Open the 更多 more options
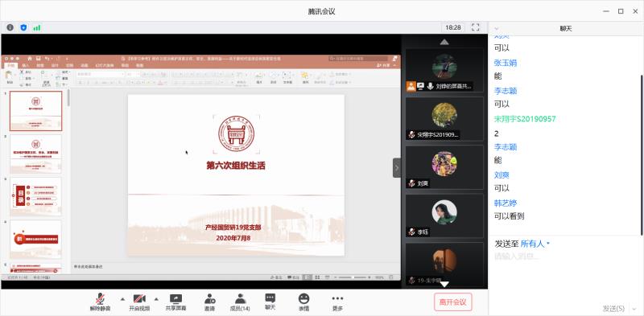The image size is (644, 316). click(x=337, y=302)
